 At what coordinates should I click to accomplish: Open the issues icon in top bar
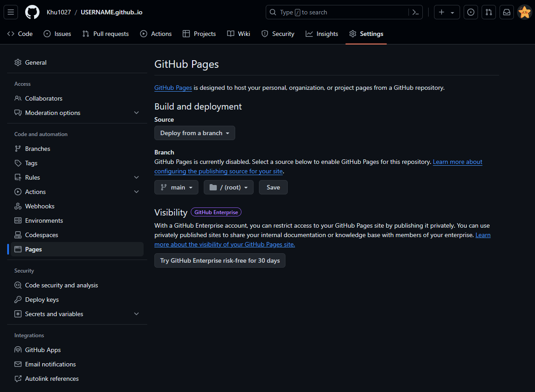[x=470, y=12]
